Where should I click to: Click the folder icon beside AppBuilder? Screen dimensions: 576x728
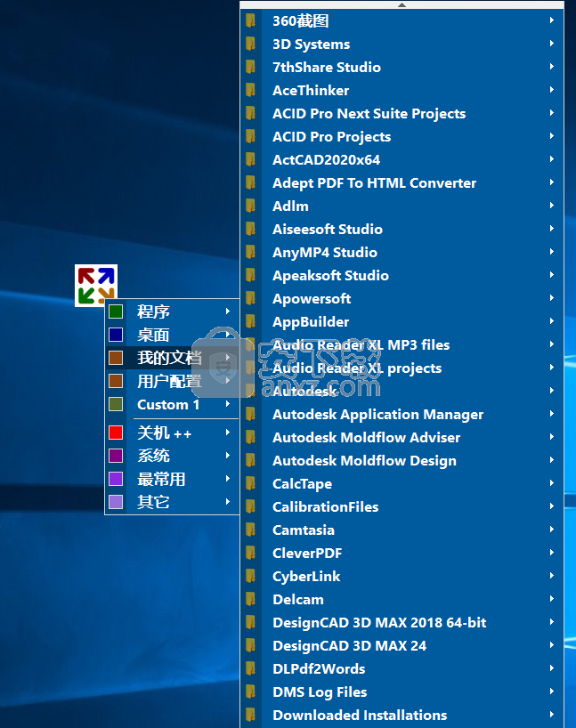pyautogui.click(x=250, y=321)
